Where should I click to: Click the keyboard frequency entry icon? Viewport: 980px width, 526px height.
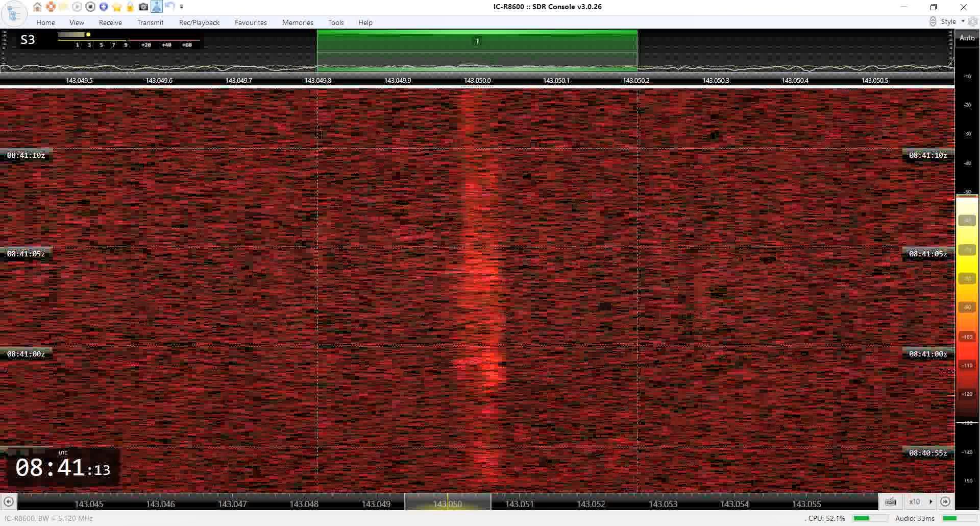pyautogui.click(x=891, y=502)
